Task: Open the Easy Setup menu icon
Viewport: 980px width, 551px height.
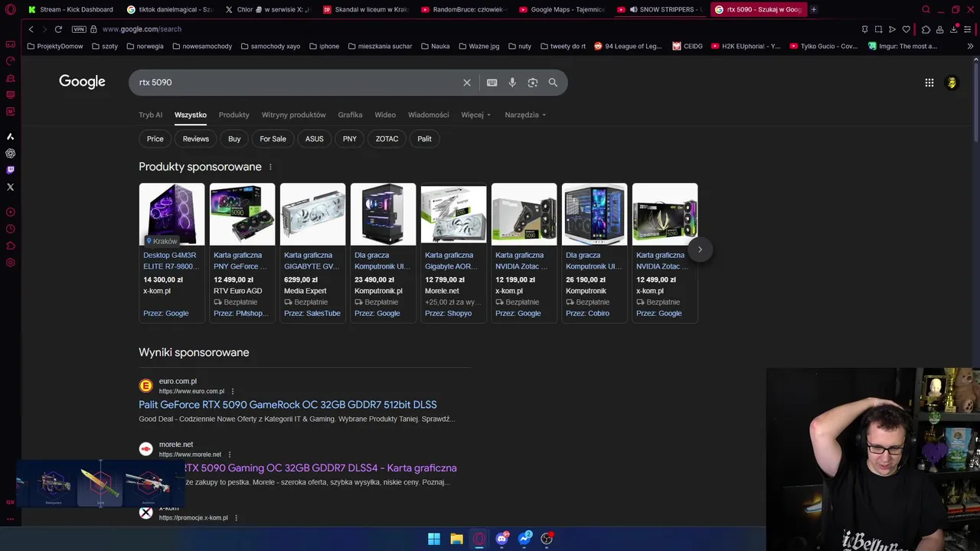Action: pos(969,29)
